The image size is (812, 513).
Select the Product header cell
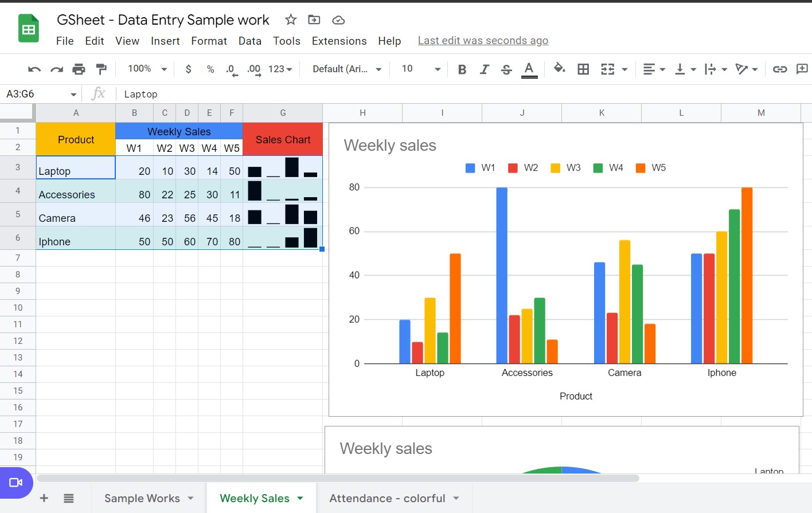click(x=76, y=139)
